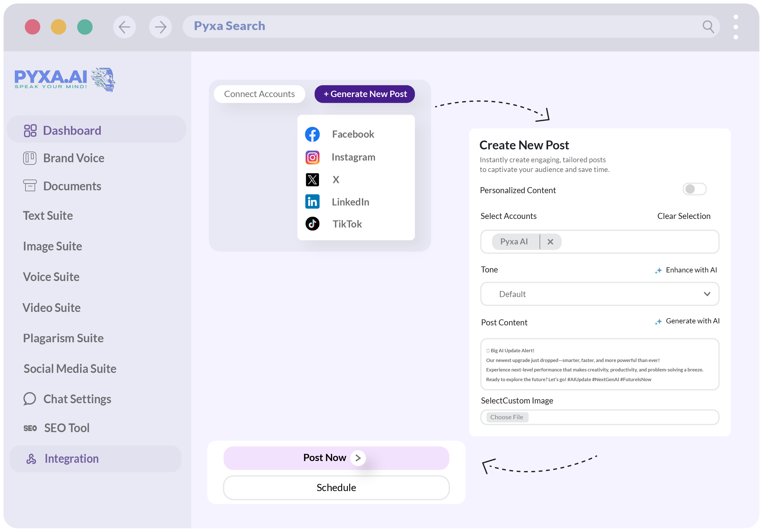This screenshot has width=763, height=532.
Task: Click the Post Now button
Action: [336, 458]
